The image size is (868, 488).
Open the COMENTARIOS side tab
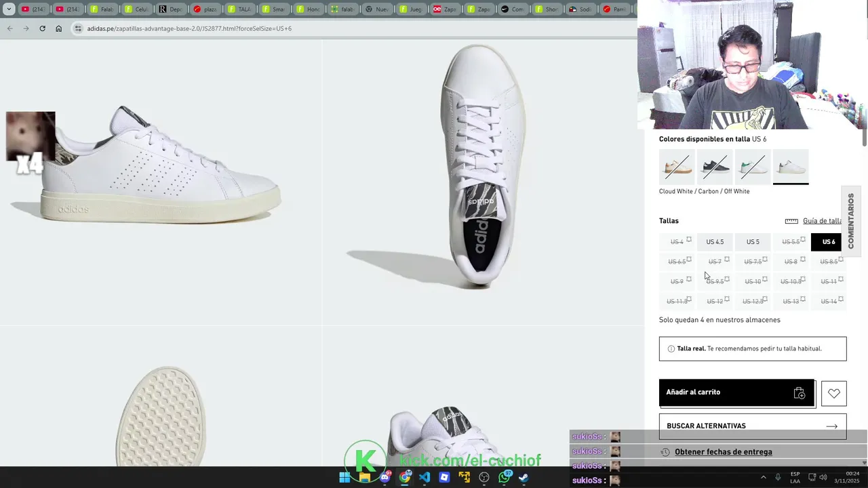(x=851, y=221)
